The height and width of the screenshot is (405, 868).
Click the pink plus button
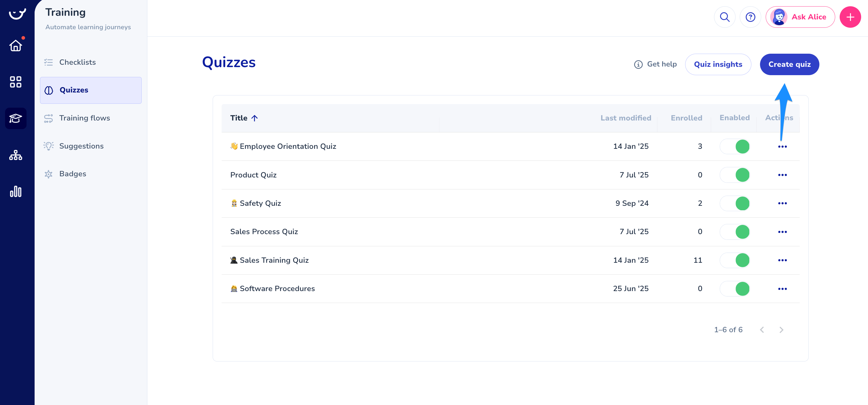point(850,17)
